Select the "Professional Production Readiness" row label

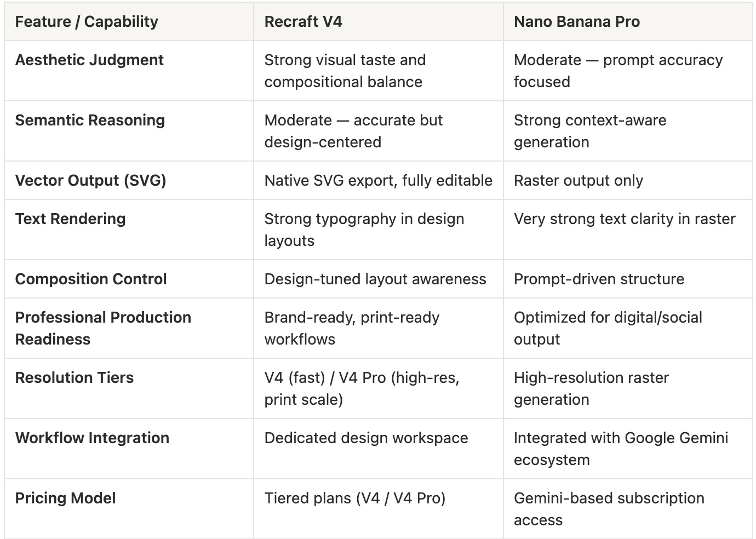click(103, 328)
